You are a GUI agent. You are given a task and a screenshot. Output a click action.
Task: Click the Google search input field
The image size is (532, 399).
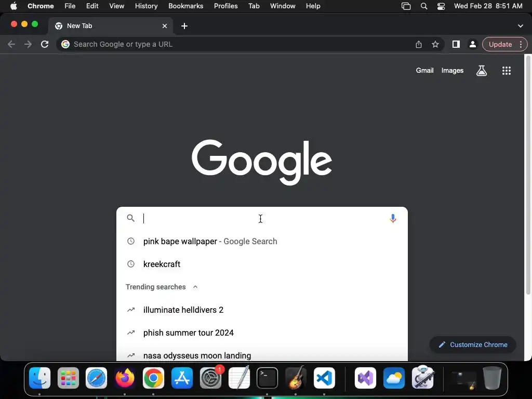coord(262,218)
